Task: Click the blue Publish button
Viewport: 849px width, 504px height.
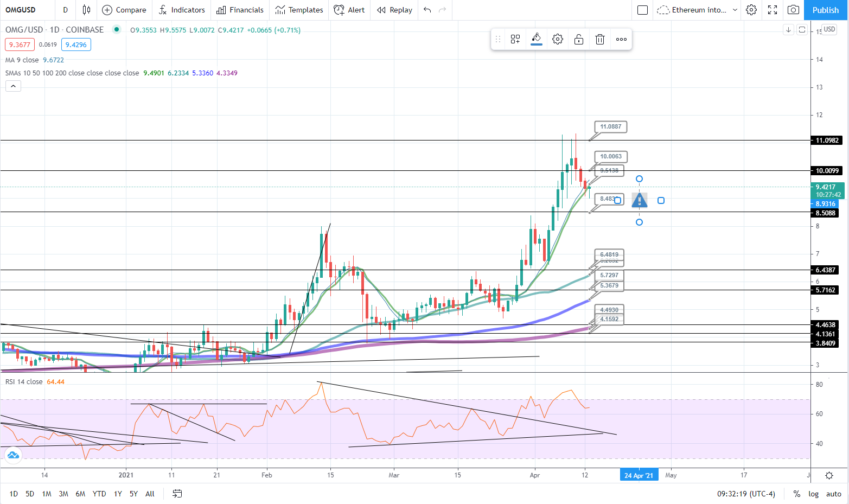Action: tap(825, 10)
